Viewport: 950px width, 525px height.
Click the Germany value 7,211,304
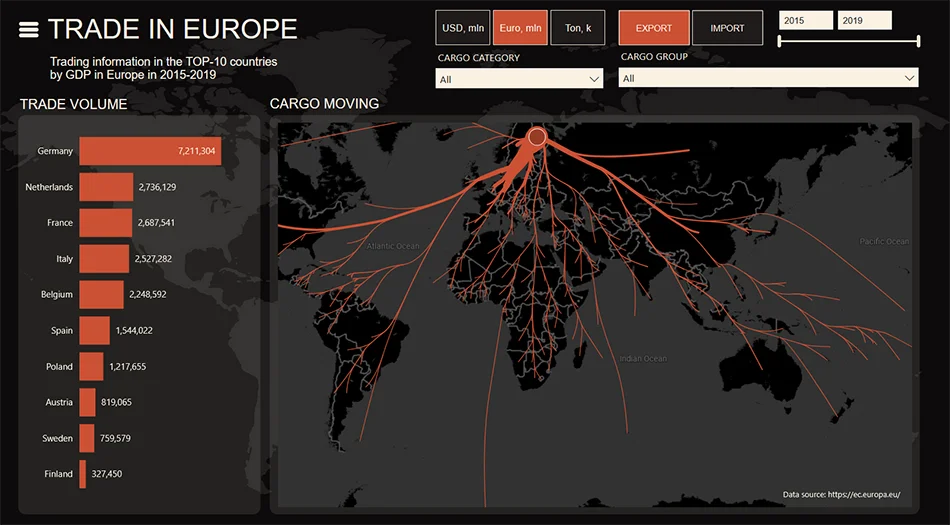click(196, 151)
